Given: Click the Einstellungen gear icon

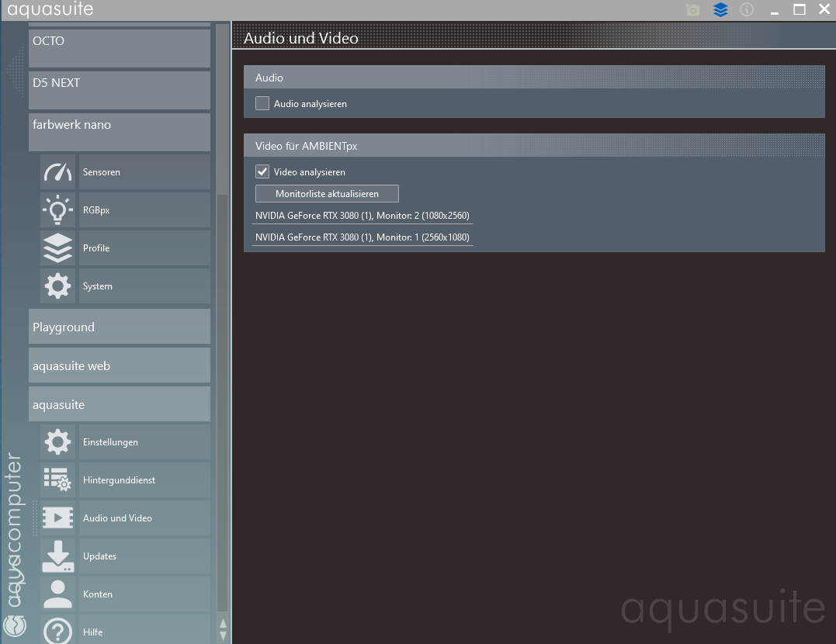Looking at the screenshot, I should [57, 442].
